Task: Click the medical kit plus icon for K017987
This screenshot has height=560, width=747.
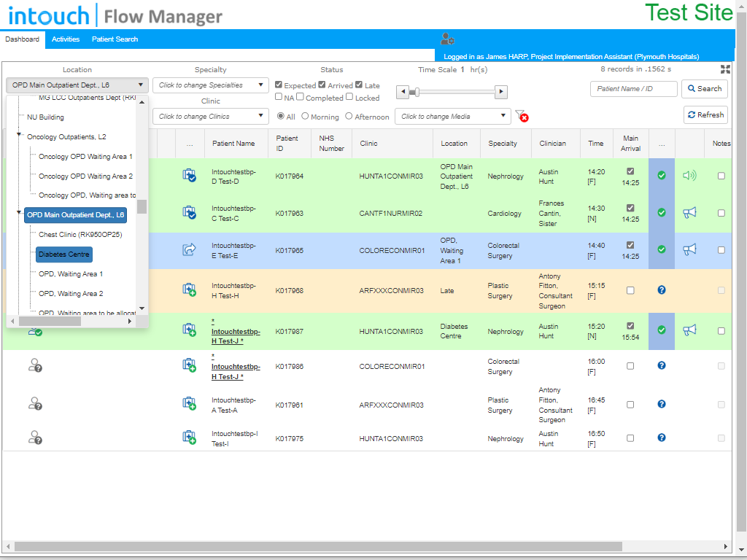Action: 189,330
